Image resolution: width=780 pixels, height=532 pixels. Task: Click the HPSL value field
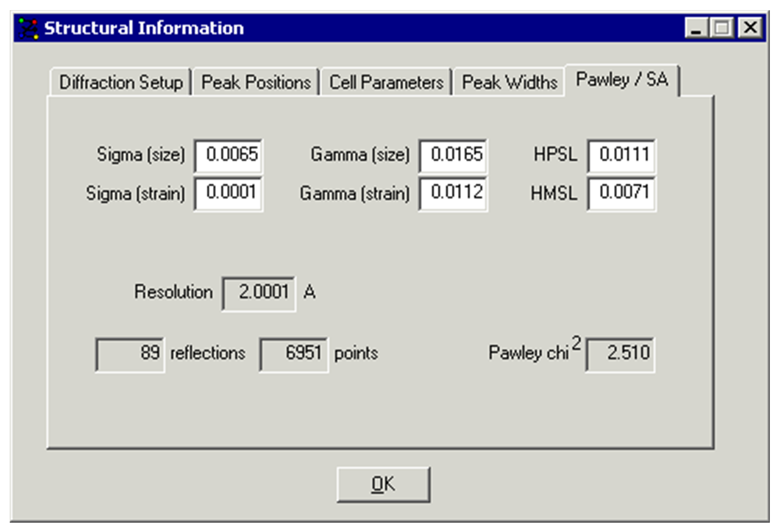621,155
